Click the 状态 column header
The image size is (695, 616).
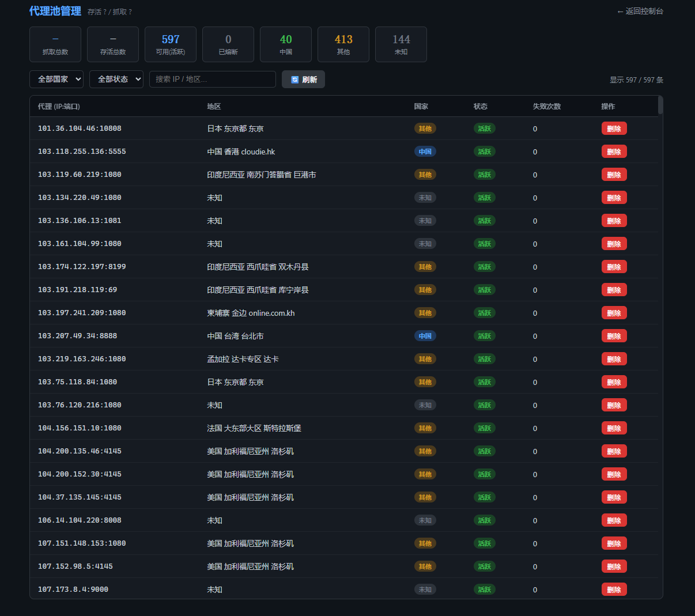pos(481,107)
